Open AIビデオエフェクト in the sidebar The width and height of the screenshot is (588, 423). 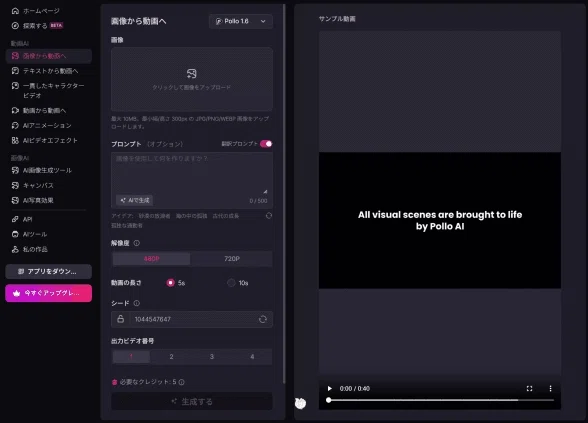coord(49,140)
